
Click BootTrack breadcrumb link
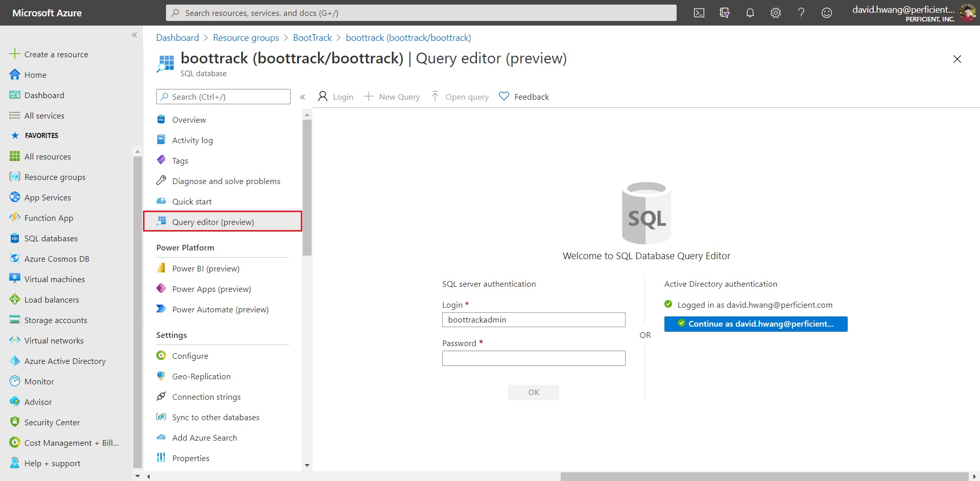tap(313, 38)
